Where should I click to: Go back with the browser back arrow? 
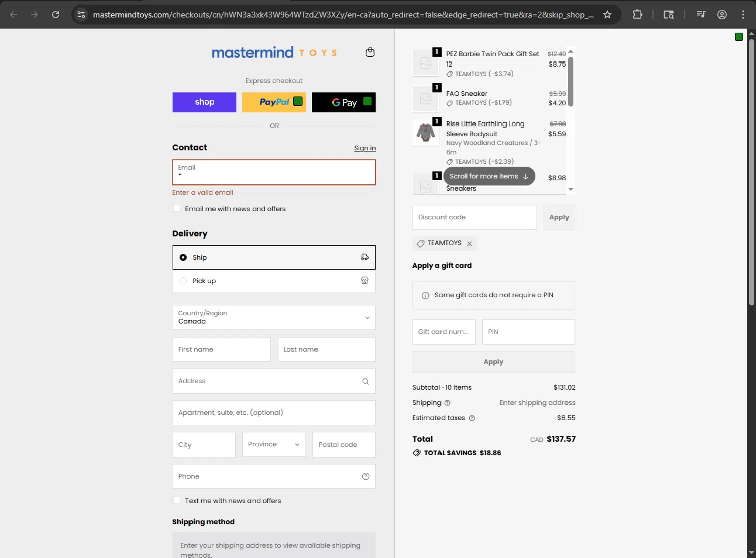pos(14,14)
